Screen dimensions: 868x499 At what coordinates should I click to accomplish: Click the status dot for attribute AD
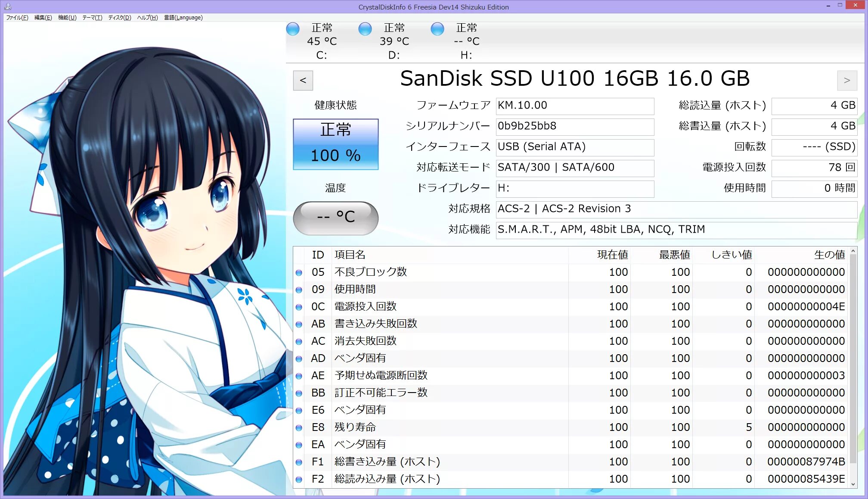pyautogui.click(x=299, y=359)
